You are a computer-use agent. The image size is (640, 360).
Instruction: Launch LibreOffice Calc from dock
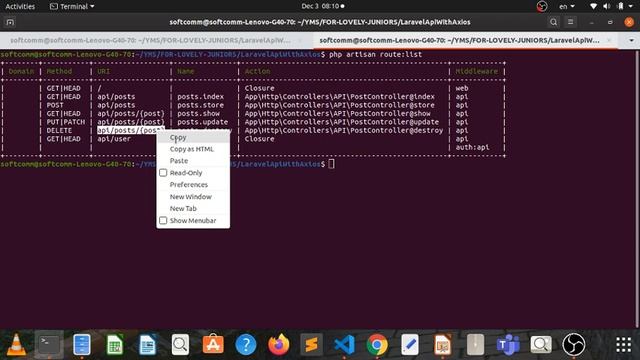tap(115, 345)
